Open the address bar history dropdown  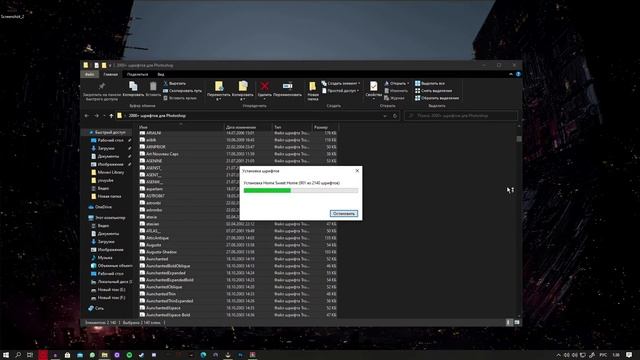(384, 116)
